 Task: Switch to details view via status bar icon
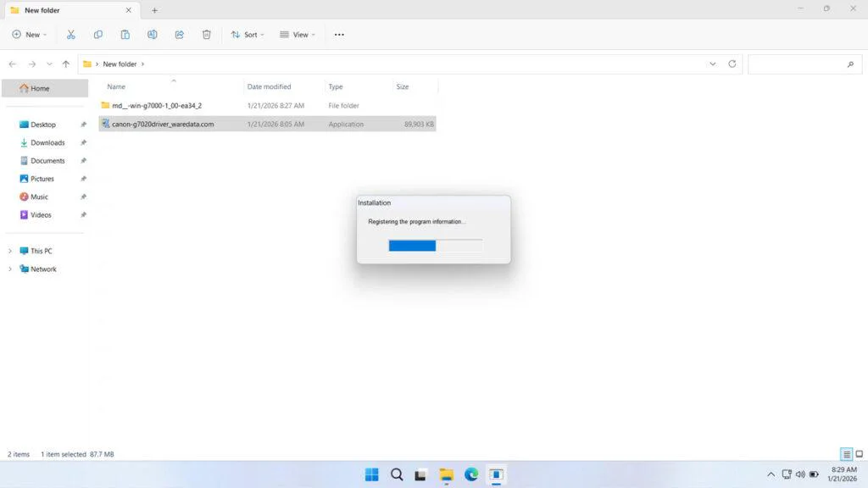point(845,454)
